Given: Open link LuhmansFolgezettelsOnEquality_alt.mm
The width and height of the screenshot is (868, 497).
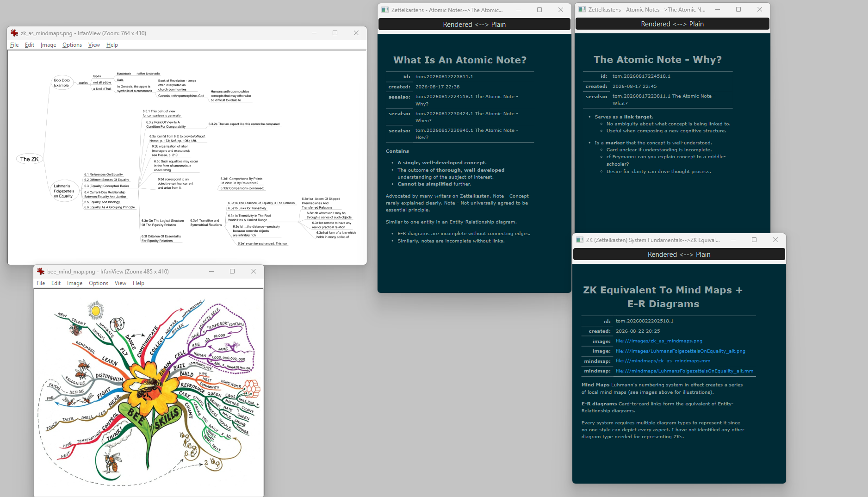Looking at the screenshot, I should point(684,371).
